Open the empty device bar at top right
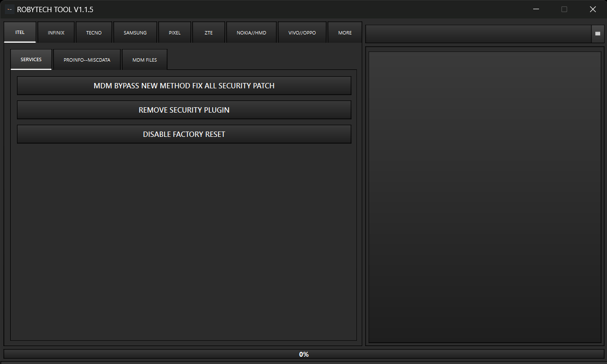Image resolution: width=607 pixels, height=364 pixels. coord(477,34)
